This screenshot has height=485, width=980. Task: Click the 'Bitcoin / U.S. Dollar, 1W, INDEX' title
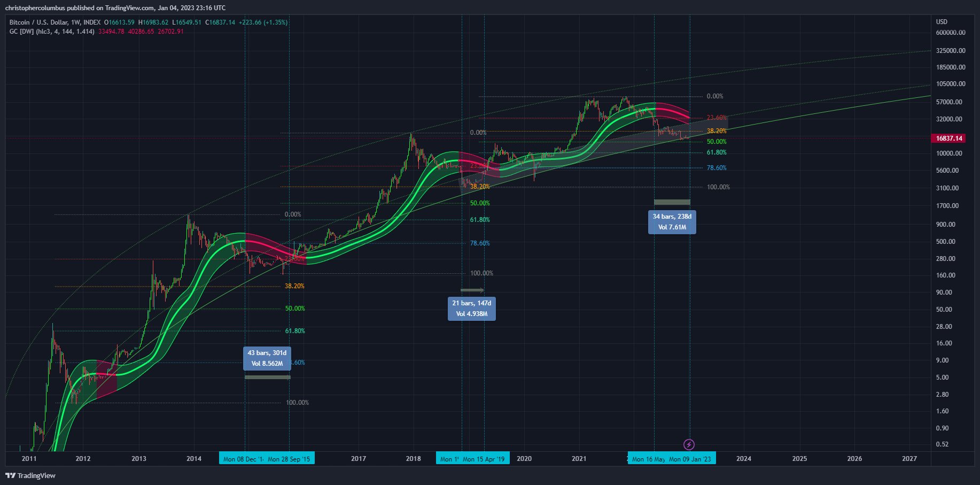[55, 22]
